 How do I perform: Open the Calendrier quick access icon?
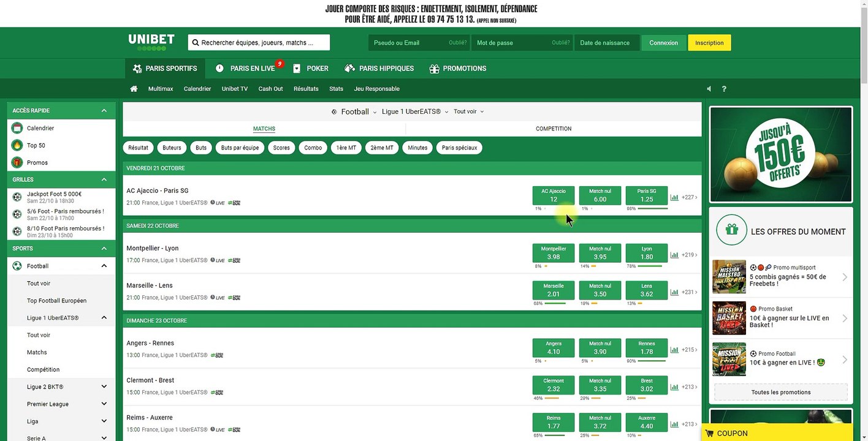click(x=17, y=128)
